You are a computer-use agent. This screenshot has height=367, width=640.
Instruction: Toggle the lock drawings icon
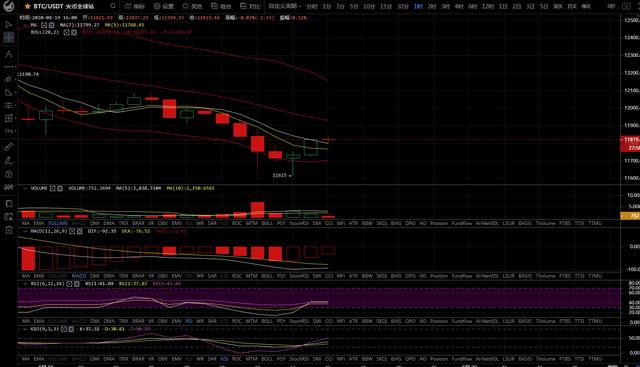9,174
